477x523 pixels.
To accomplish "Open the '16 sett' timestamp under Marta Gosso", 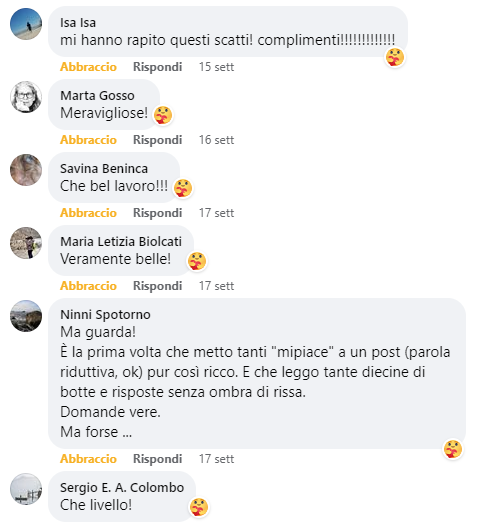I will click(216, 140).
